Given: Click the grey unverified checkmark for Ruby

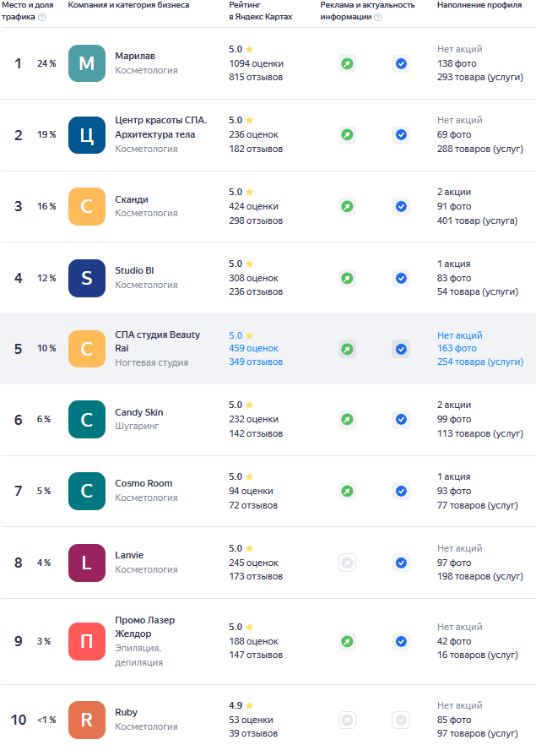Looking at the screenshot, I should 401,720.
